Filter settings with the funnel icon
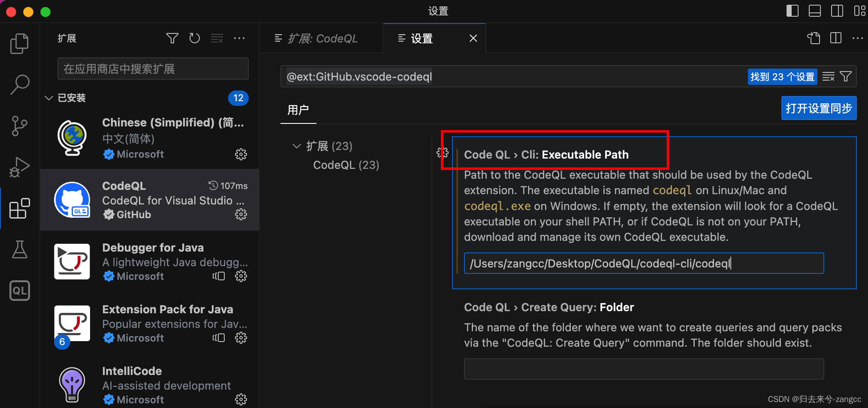The width and height of the screenshot is (868, 408). [x=846, y=77]
